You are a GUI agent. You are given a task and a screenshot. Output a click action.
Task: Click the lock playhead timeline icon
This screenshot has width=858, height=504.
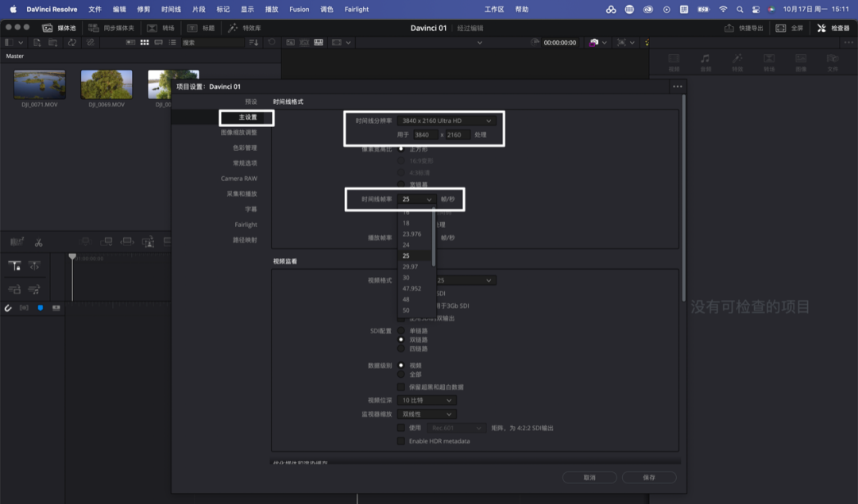15,266
